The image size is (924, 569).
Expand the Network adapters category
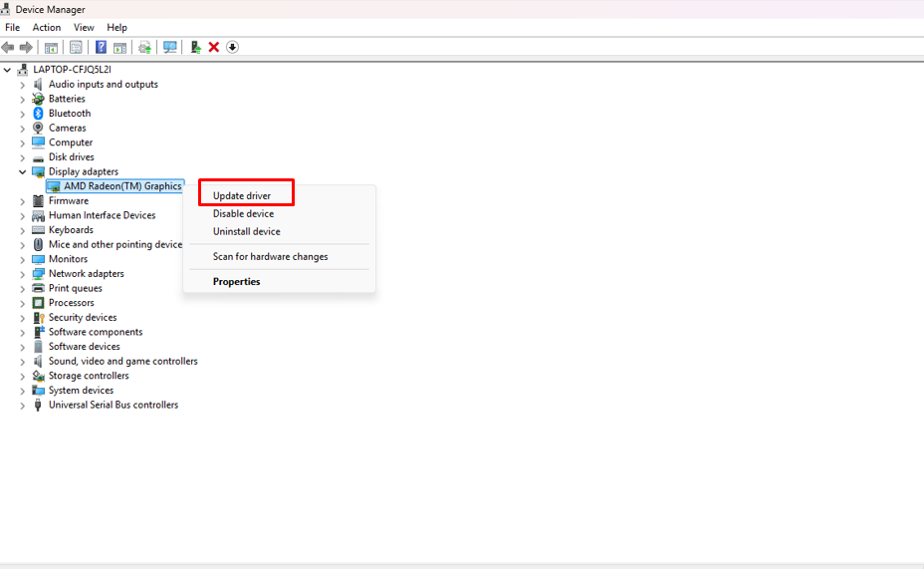[23, 274]
